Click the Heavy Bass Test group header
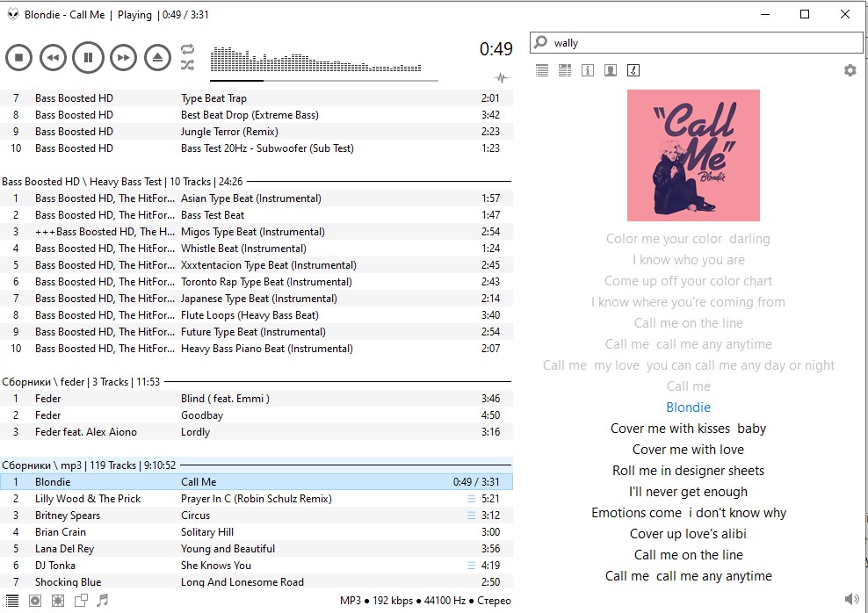 click(x=257, y=182)
